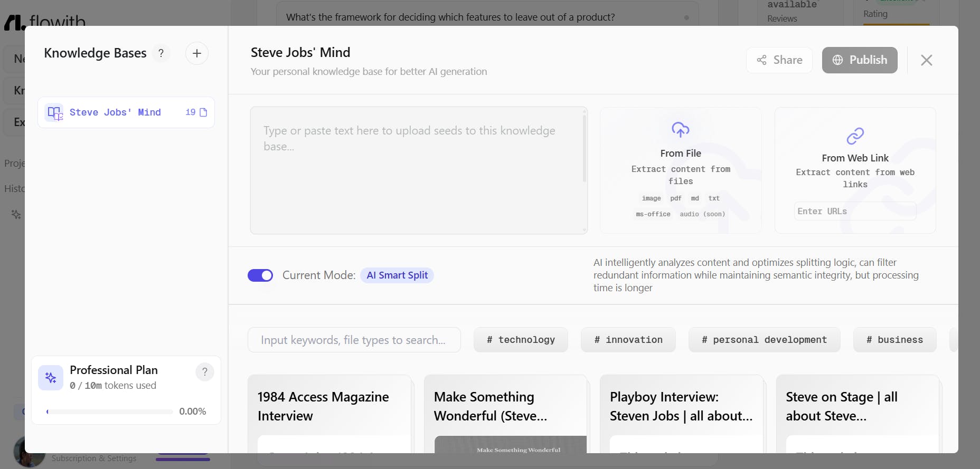Image resolution: width=980 pixels, height=469 pixels.
Task: Select the Steve Jobs' Mind knowledge base
Action: [x=126, y=112]
